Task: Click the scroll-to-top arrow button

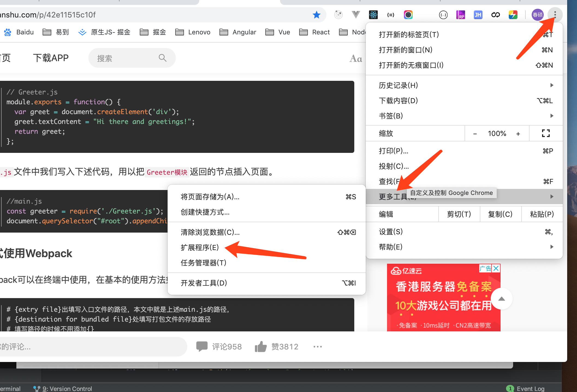Action: 502,299
